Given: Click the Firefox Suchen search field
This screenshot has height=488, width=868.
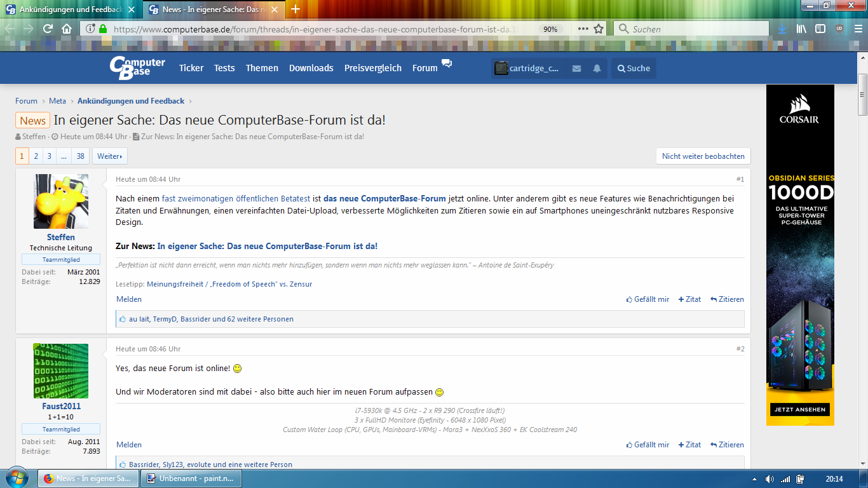Looking at the screenshot, I should (x=691, y=29).
